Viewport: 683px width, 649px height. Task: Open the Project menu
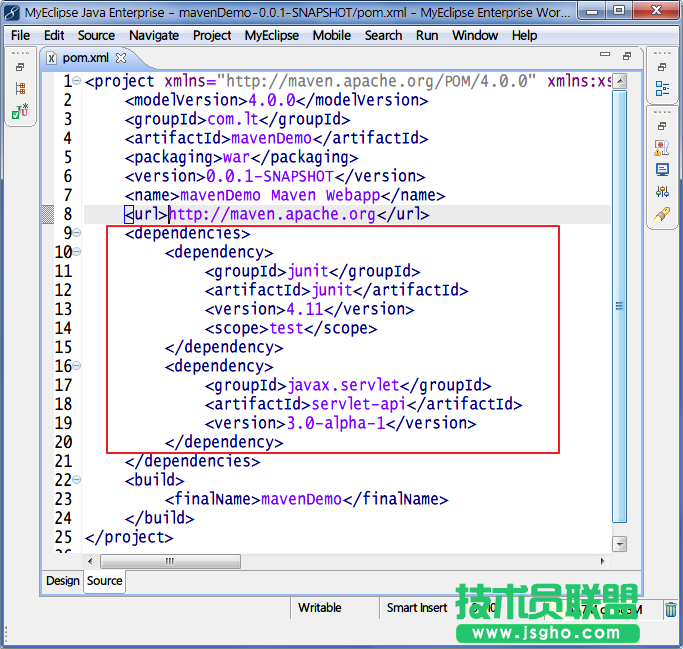pos(212,35)
